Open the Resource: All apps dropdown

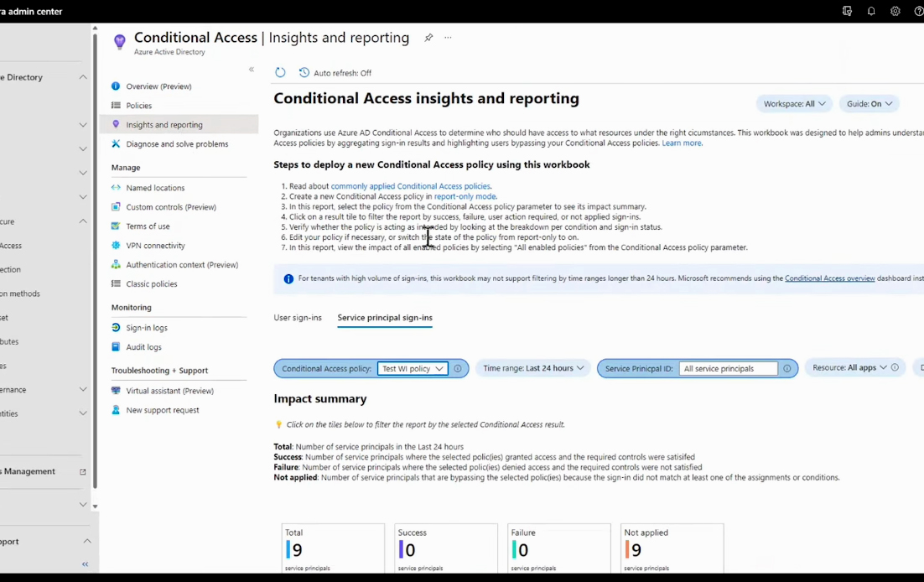click(x=849, y=367)
